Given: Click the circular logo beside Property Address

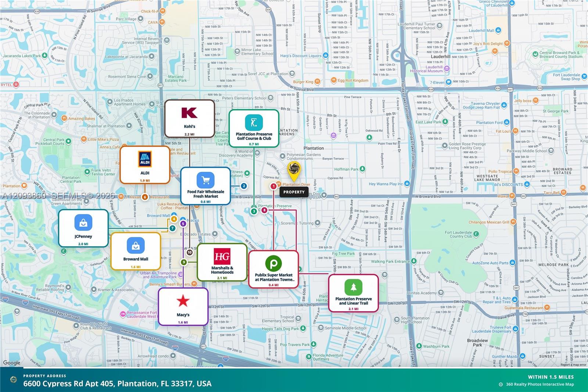Looking at the screenshot, I should [14, 379].
